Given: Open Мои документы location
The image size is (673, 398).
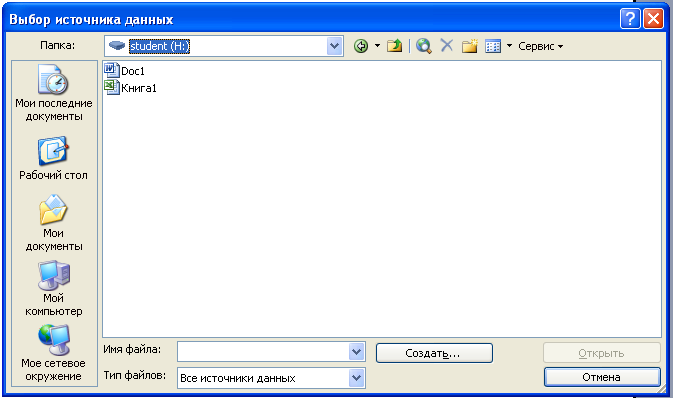Looking at the screenshot, I should [x=54, y=223].
